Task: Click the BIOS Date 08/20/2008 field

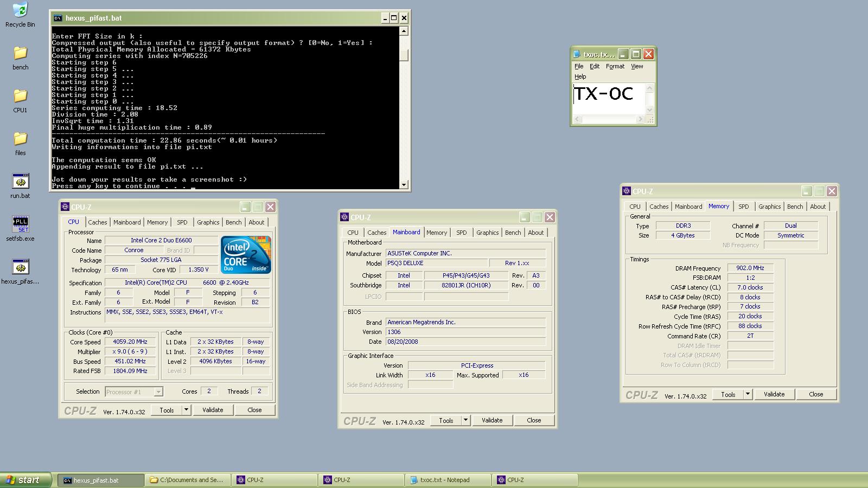Action: tap(465, 342)
